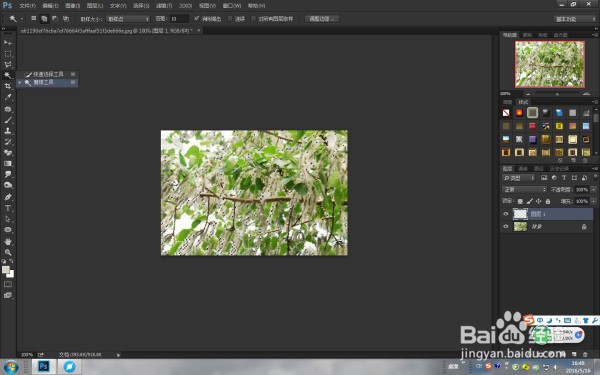The height and width of the screenshot is (375, 600).
Task: Select the Dodge tool
Action: click(x=8, y=185)
